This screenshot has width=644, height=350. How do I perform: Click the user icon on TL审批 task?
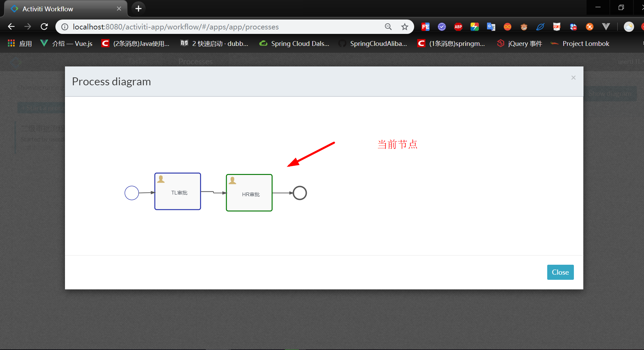coord(161,179)
